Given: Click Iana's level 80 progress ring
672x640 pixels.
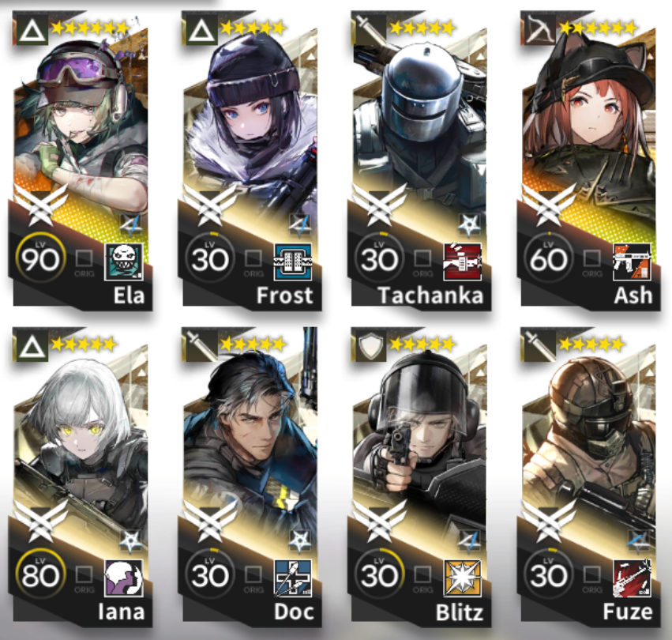Looking at the screenshot, I should (41, 574).
